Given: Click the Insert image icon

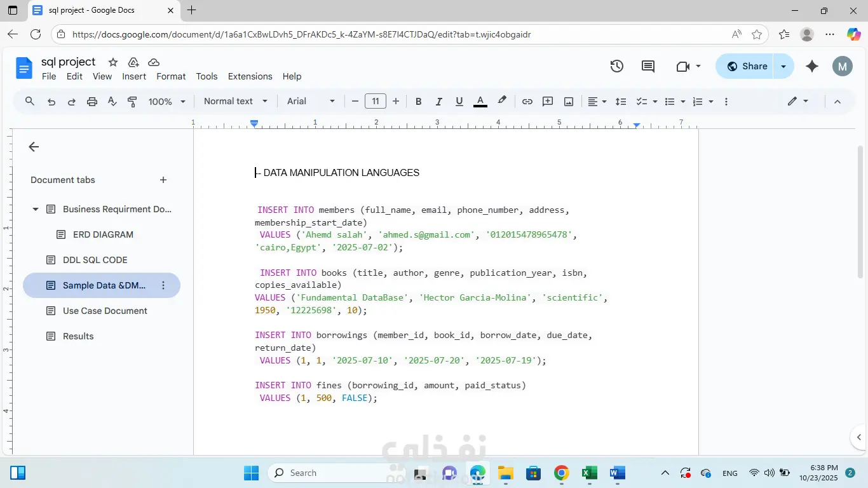Looking at the screenshot, I should (x=569, y=102).
